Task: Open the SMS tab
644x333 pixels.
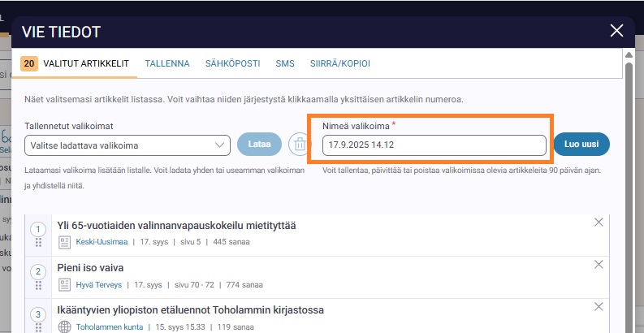Action: (x=285, y=63)
